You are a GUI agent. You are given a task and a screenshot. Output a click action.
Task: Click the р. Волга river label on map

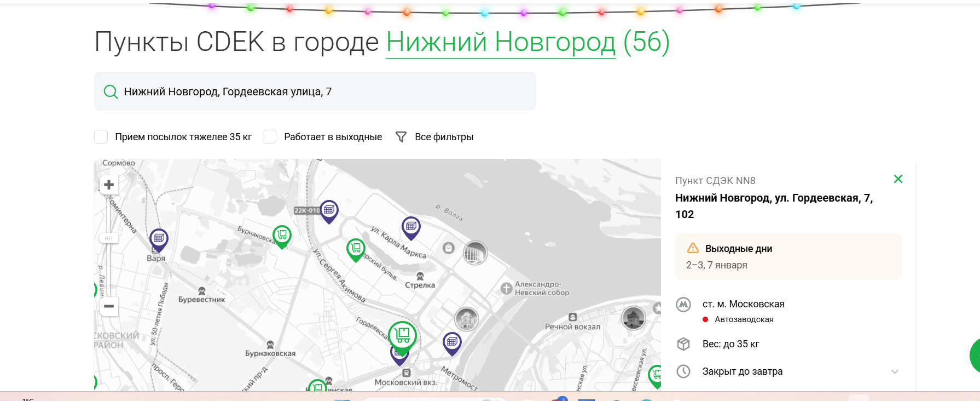click(449, 213)
